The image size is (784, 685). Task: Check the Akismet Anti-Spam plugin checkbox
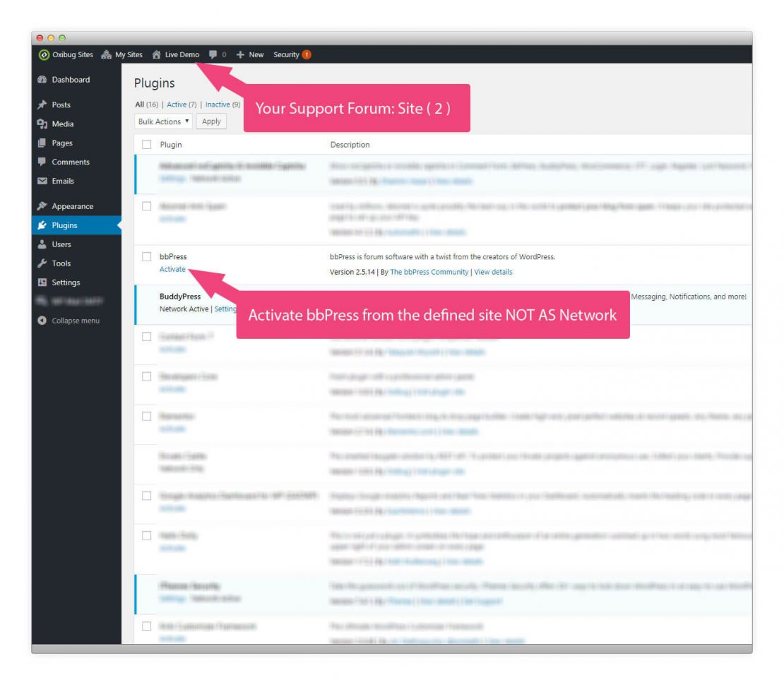(x=147, y=206)
